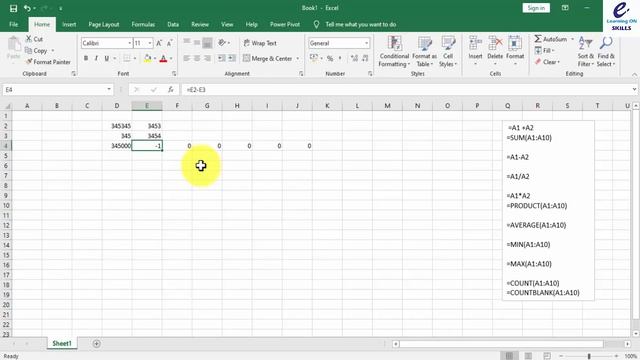
Task: Open the AutoSum dropdown arrow
Action: tap(572, 39)
